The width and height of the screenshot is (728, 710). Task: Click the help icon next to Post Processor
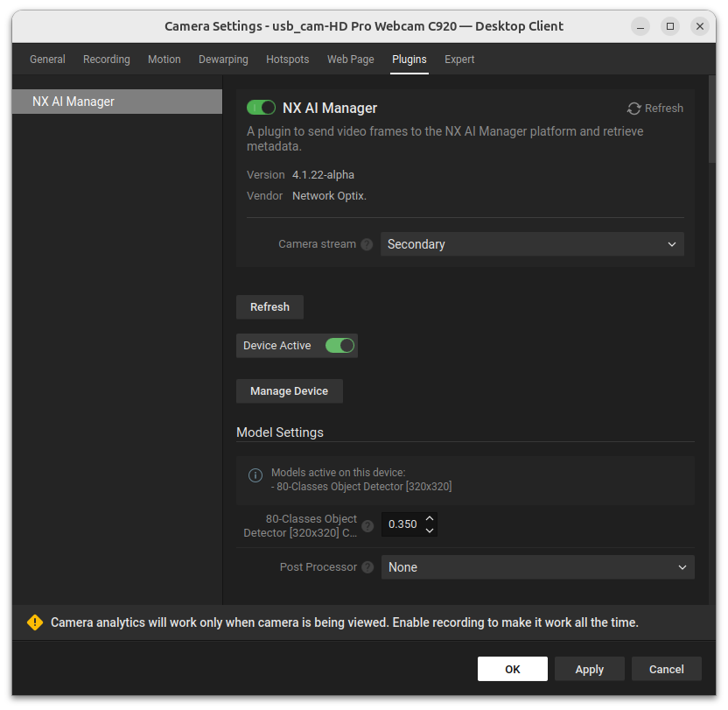pyautogui.click(x=367, y=567)
